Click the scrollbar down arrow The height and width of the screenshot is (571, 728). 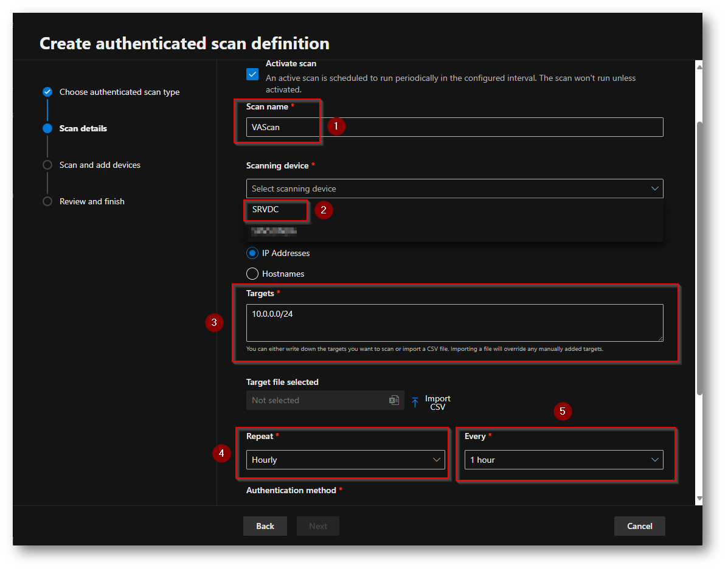click(699, 499)
